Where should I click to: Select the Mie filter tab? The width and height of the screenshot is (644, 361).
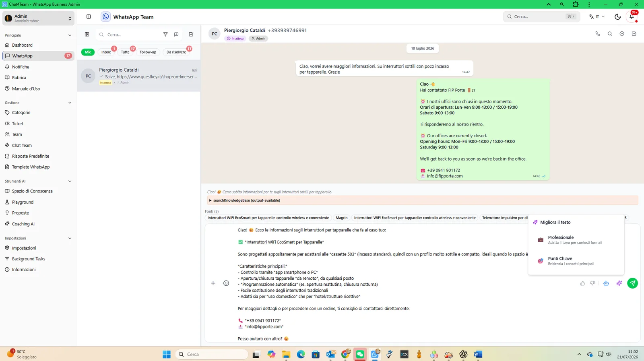point(88,52)
